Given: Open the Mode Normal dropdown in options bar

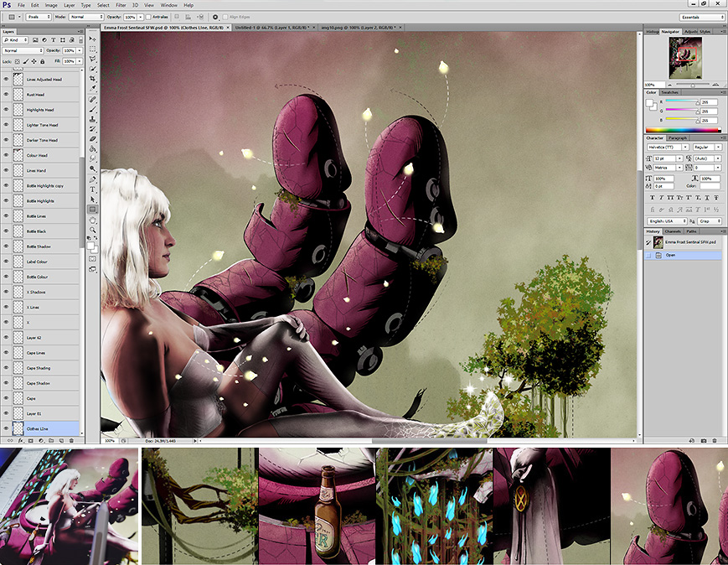Looking at the screenshot, I should click(x=86, y=17).
